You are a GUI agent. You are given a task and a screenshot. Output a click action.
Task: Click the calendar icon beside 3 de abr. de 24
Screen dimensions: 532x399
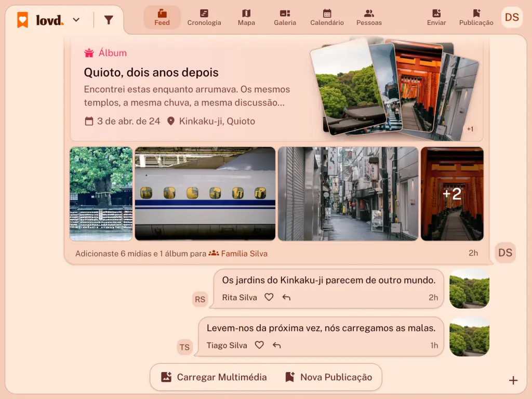point(89,121)
